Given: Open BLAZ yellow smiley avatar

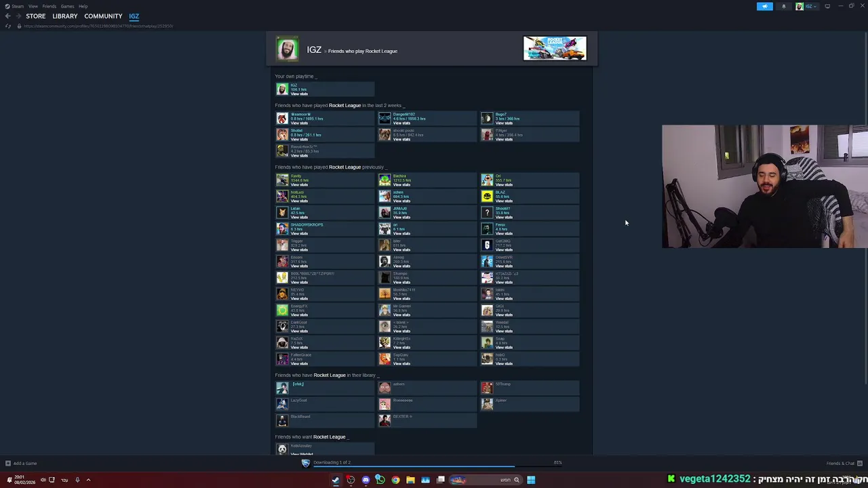Looking at the screenshot, I should [487, 197].
